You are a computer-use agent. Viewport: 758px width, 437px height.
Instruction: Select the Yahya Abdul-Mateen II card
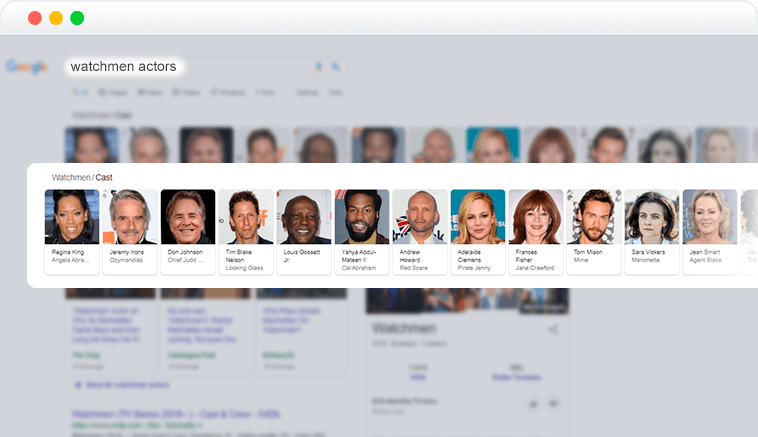pyautogui.click(x=362, y=232)
